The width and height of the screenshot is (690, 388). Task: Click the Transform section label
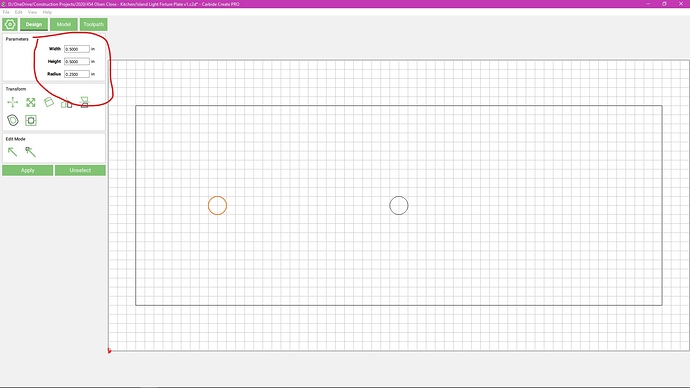pyautogui.click(x=16, y=89)
